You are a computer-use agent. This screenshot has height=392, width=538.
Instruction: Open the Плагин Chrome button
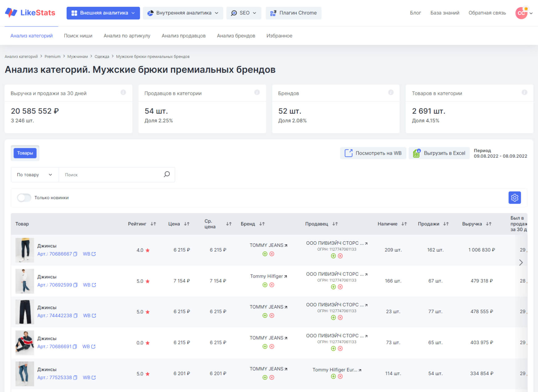pos(293,13)
